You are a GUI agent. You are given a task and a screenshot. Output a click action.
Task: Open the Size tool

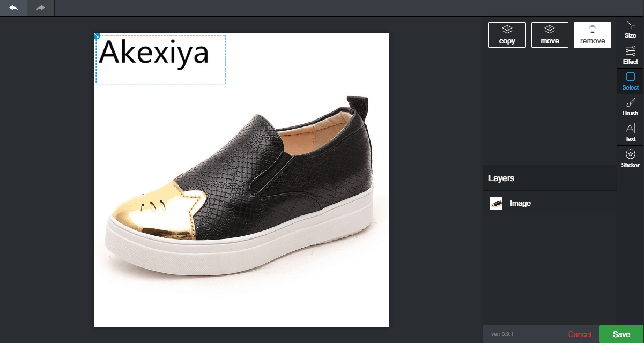click(x=631, y=29)
